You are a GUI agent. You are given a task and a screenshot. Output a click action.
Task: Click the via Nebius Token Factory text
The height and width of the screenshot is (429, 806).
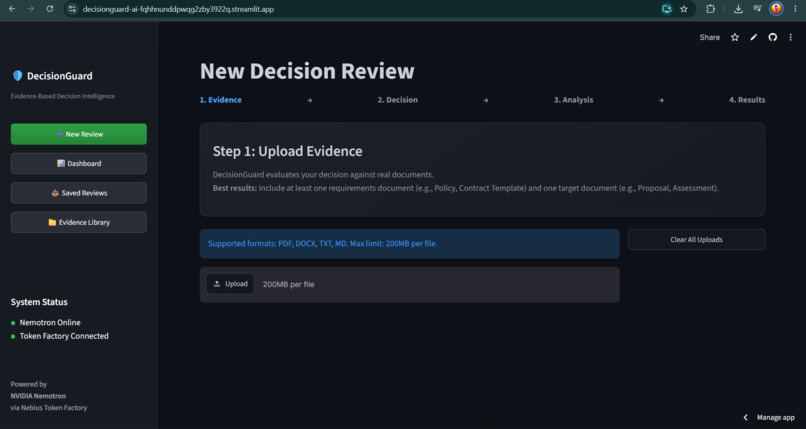pos(49,407)
